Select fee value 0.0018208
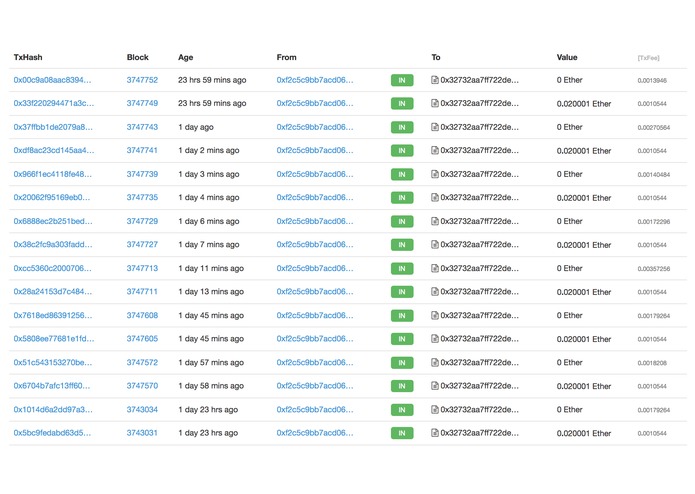The image size is (695, 494). coord(652,363)
